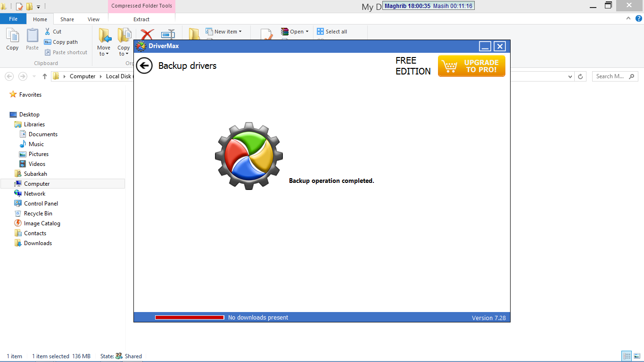Switch to details view in status bar
Image resolution: width=644 pixels, height=362 pixels.
(627, 356)
